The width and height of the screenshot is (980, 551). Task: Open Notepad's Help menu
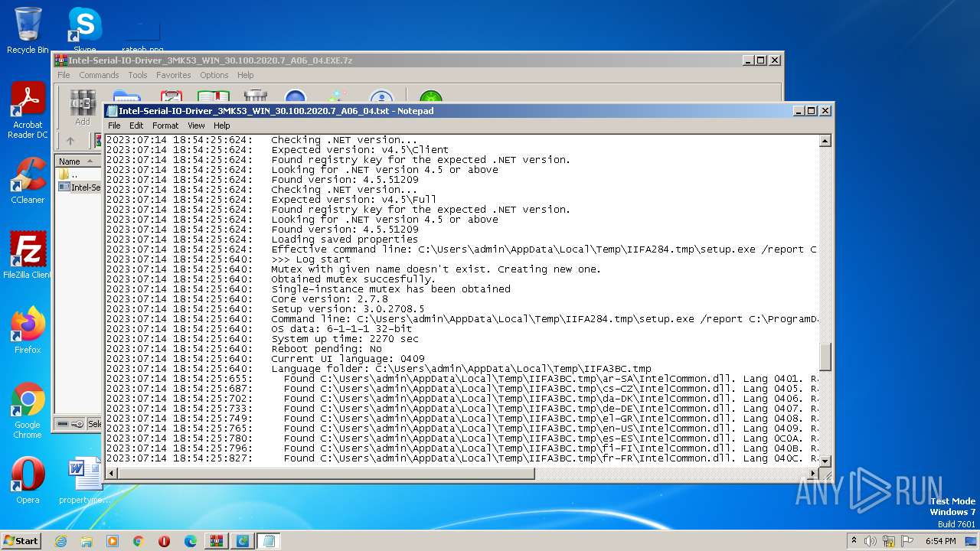pyautogui.click(x=222, y=126)
